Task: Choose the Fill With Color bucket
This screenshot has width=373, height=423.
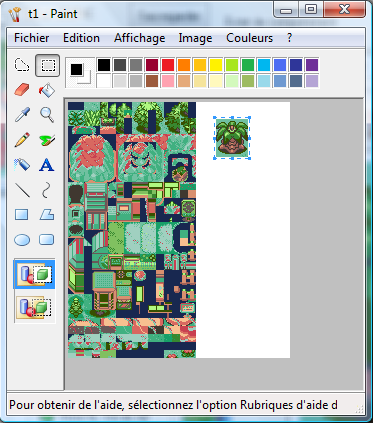Action: click(x=47, y=90)
